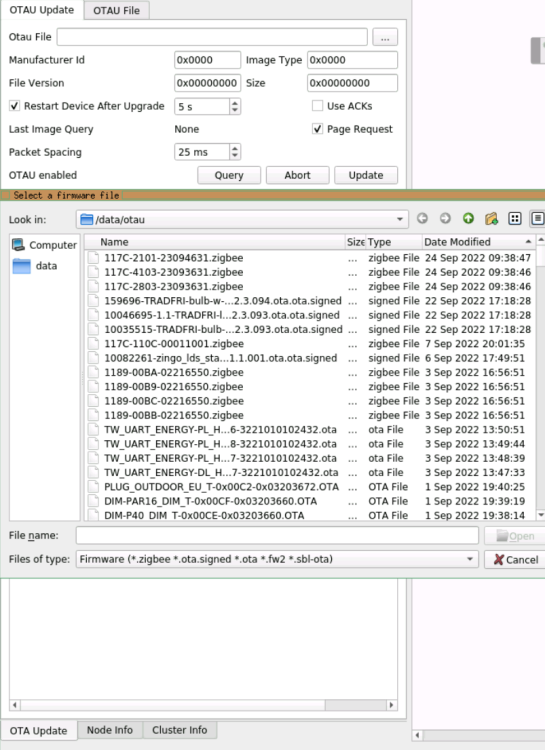Click the Update button
Viewport: 545px width, 750px height.
coord(366,175)
